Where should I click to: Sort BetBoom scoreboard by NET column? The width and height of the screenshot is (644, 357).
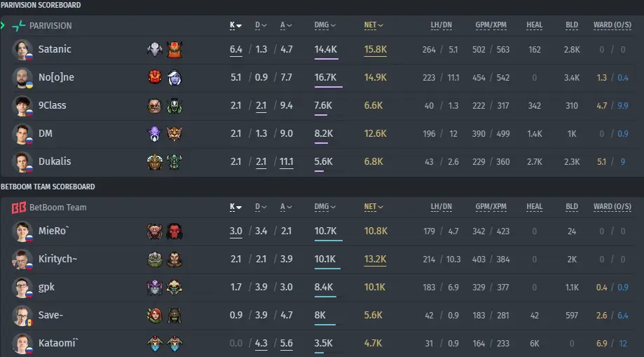tap(373, 207)
